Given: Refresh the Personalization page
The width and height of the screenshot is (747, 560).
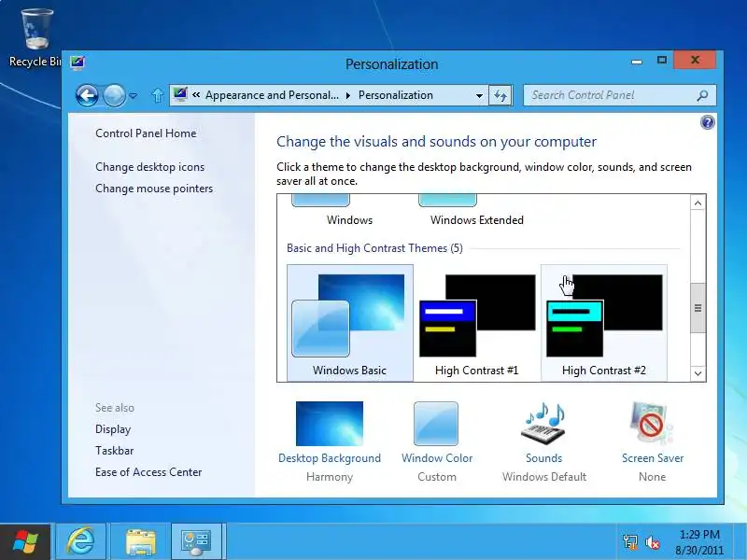Looking at the screenshot, I should pyautogui.click(x=500, y=95).
